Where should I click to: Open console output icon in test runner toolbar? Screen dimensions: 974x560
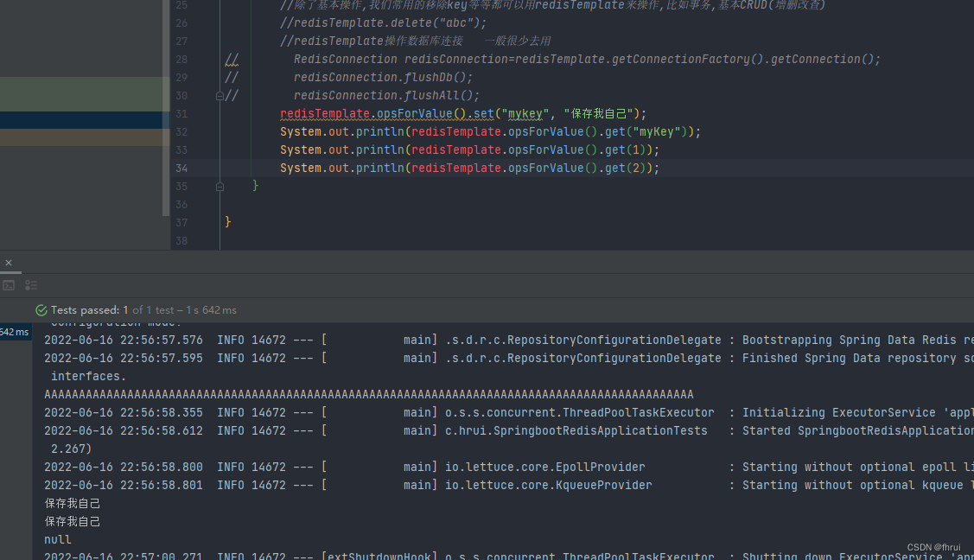click(x=10, y=284)
